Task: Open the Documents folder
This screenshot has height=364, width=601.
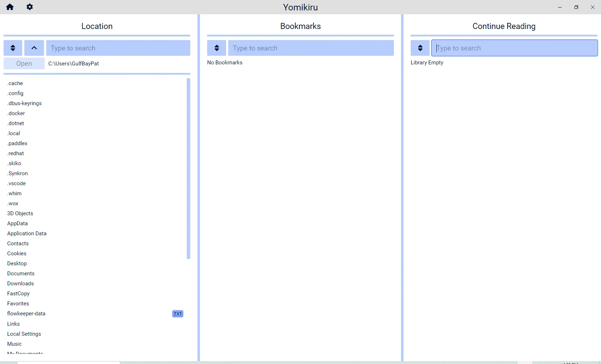Action: tap(21, 274)
